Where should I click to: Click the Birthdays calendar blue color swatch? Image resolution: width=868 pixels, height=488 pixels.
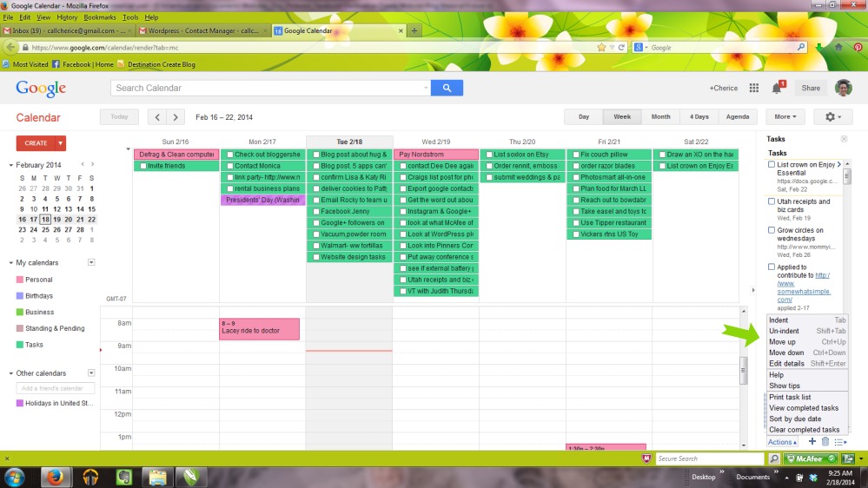[20, 296]
